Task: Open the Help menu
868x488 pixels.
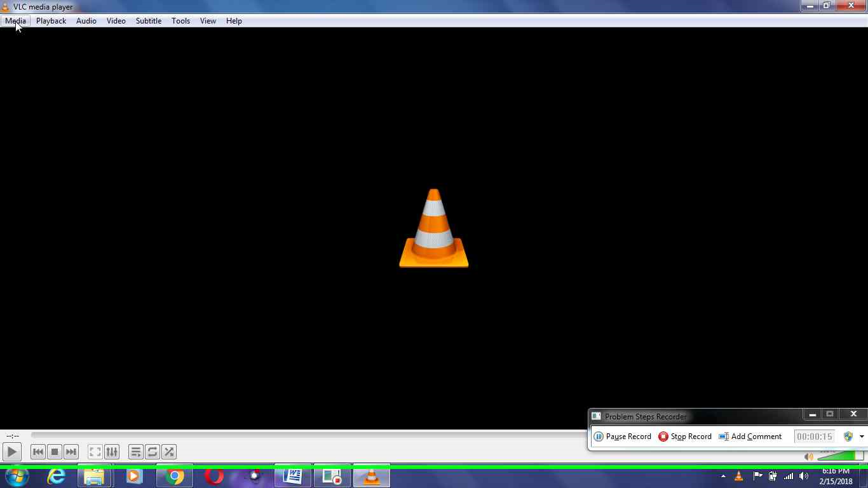Action: click(234, 21)
